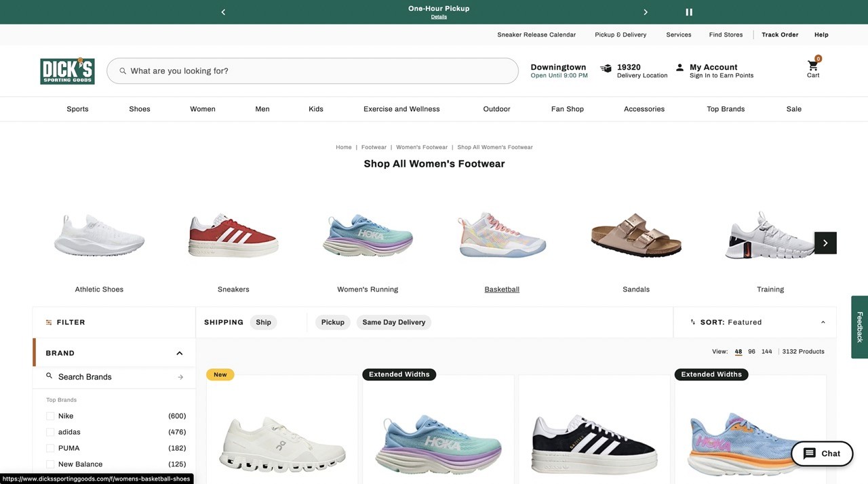Screen dimensions: 868x484
Task: Open the Basketball category link
Action: click(x=502, y=289)
